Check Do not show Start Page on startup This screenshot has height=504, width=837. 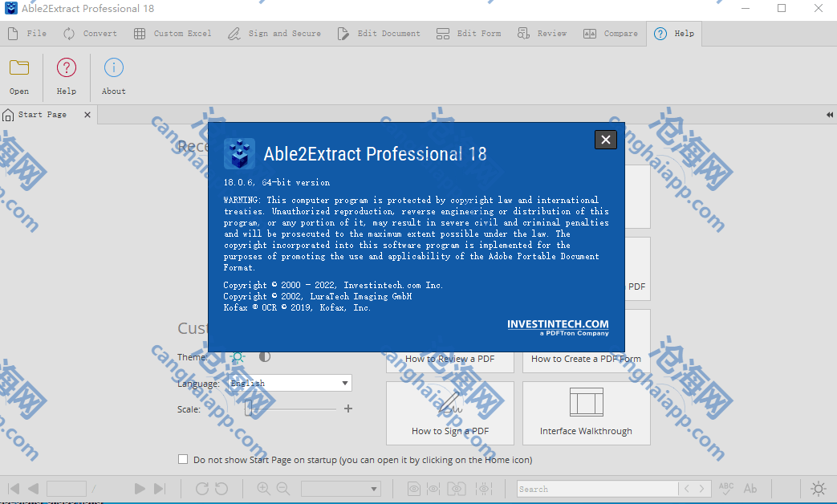183,460
